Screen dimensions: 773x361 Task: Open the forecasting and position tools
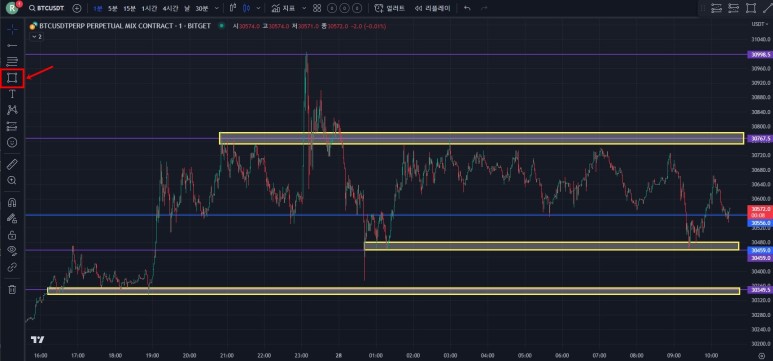pyautogui.click(x=12, y=126)
